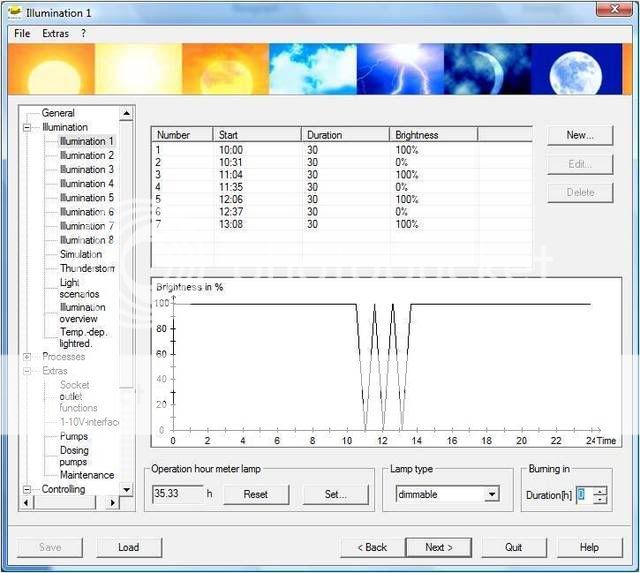Viewport: 640px width, 573px height.
Task: Select Dosing pumps in the tree
Action: (74, 456)
